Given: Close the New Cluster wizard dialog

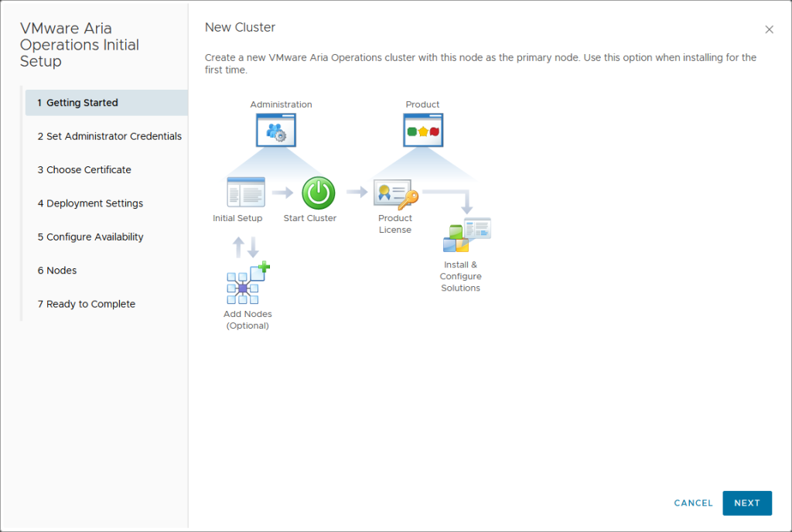Looking at the screenshot, I should point(769,30).
